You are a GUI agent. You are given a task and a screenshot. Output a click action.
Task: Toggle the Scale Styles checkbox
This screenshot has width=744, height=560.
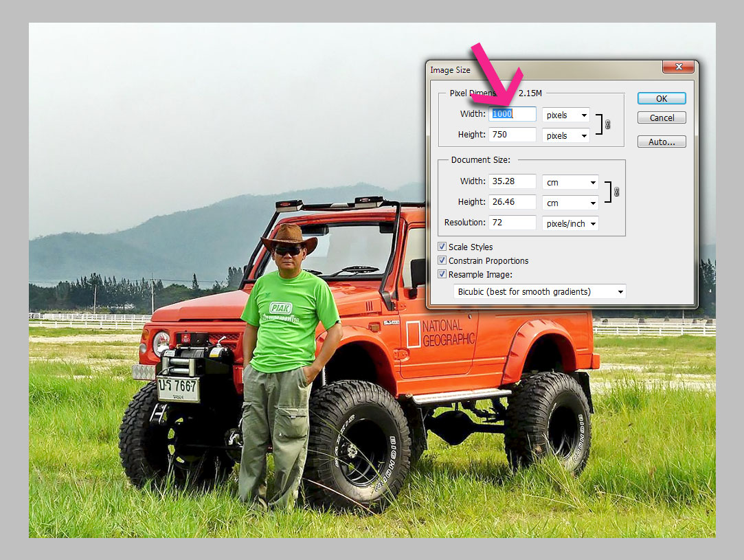(442, 247)
